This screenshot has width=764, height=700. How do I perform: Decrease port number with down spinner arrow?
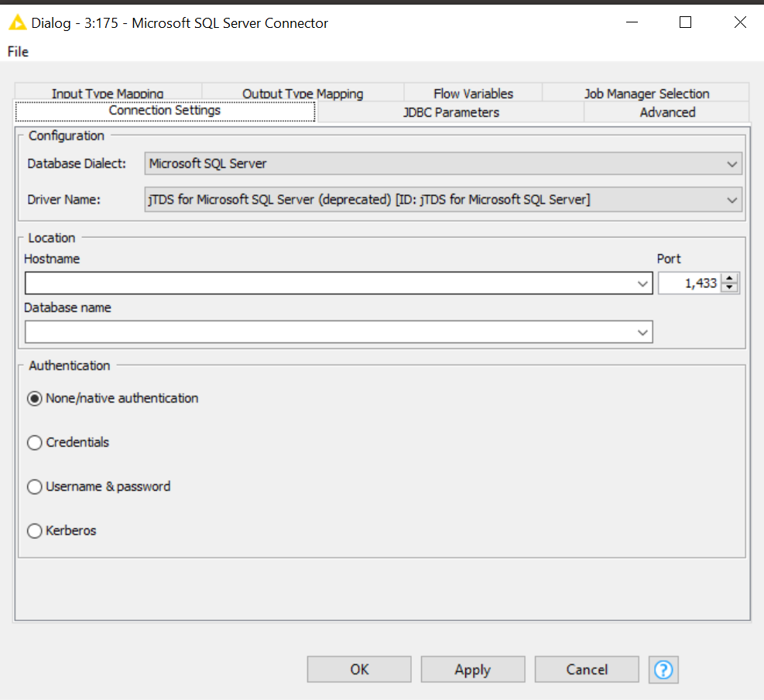(x=729, y=287)
